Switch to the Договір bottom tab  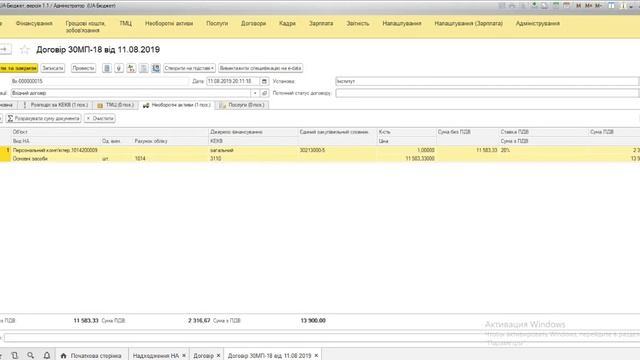[x=206, y=356]
